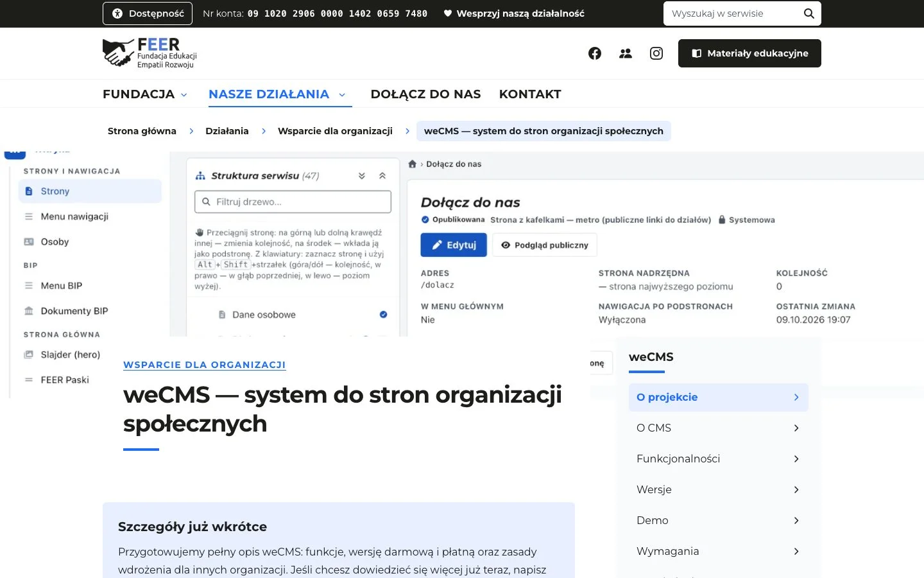Click the Dokumenty BIP building icon
The width and height of the screenshot is (924, 578).
point(28,311)
